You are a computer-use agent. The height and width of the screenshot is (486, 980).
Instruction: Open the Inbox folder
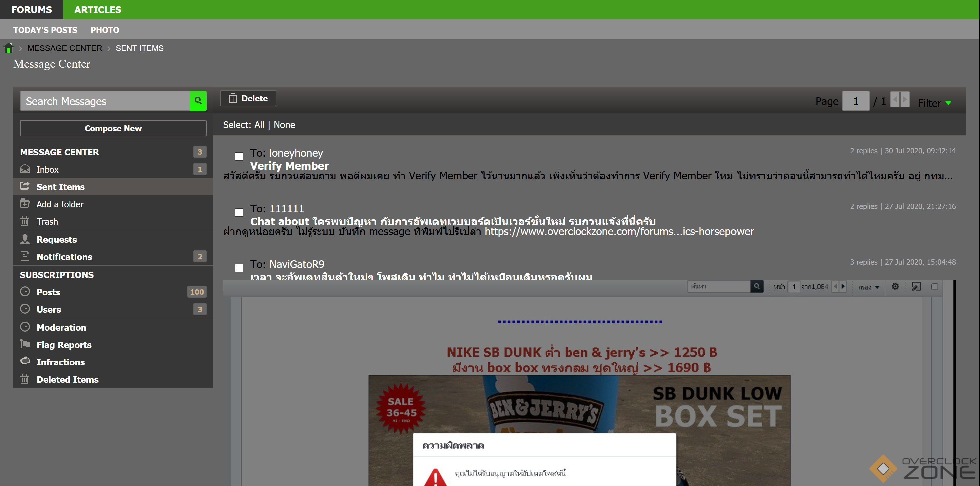pyautogui.click(x=48, y=170)
